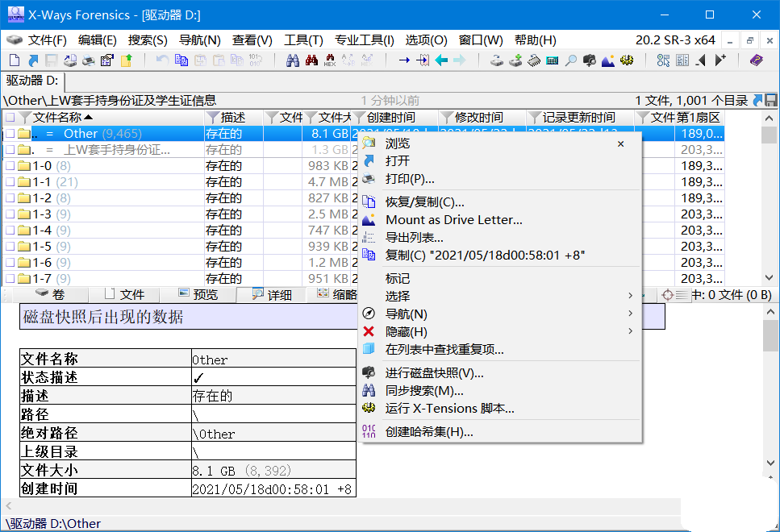Screen dimensions: 780x532
Task: Click the purple Help book icon
Action: [x=756, y=60]
